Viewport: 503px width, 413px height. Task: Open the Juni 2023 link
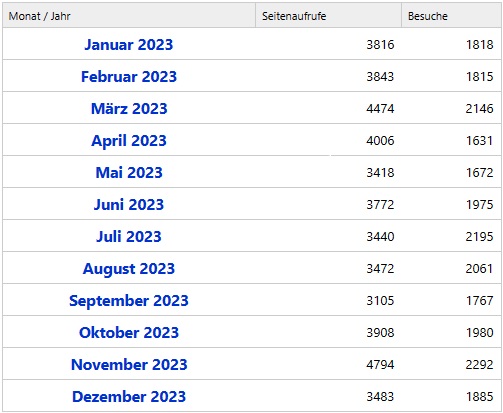click(x=129, y=204)
